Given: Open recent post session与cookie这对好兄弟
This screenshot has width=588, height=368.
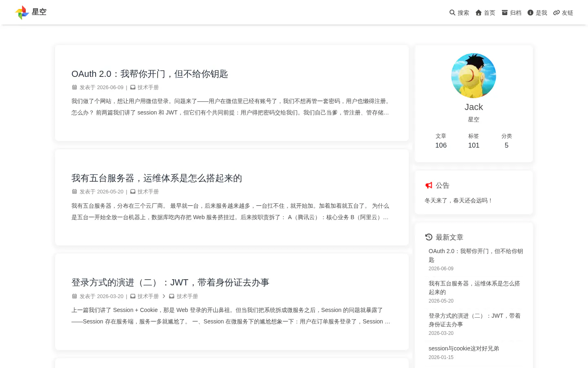Looking at the screenshot, I should click(x=464, y=348).
